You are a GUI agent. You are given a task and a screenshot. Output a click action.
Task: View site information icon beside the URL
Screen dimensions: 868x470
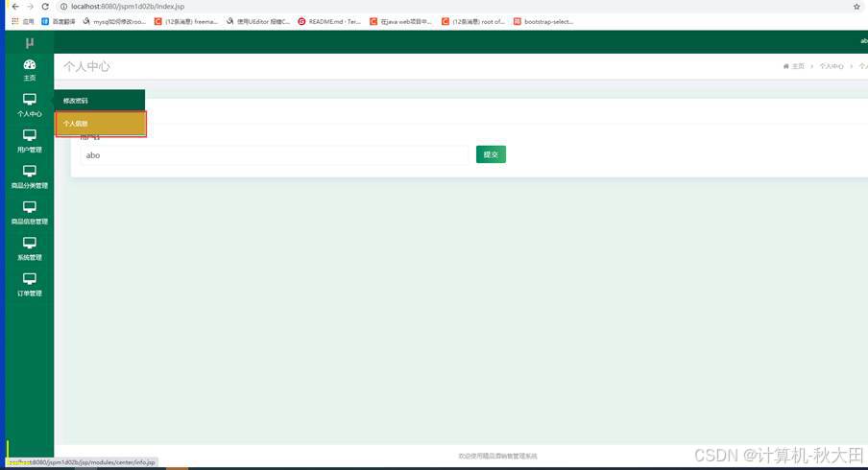(x=63, y=7)
